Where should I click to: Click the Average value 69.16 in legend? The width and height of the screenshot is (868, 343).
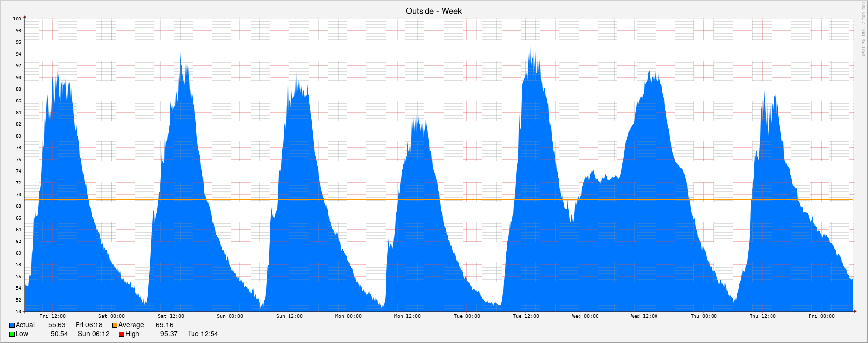pos(164,325)
